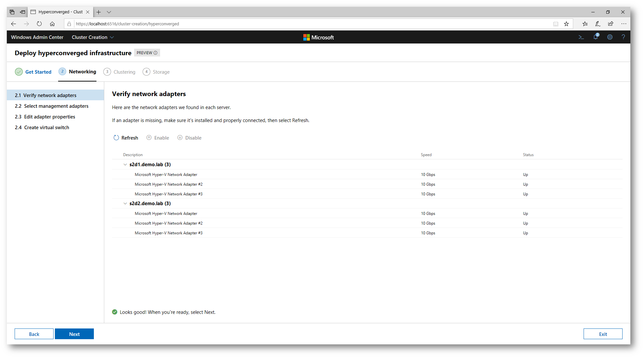Screen dimensions: 644x358
Task: Minimize the browser window
Action: point(593,12)
